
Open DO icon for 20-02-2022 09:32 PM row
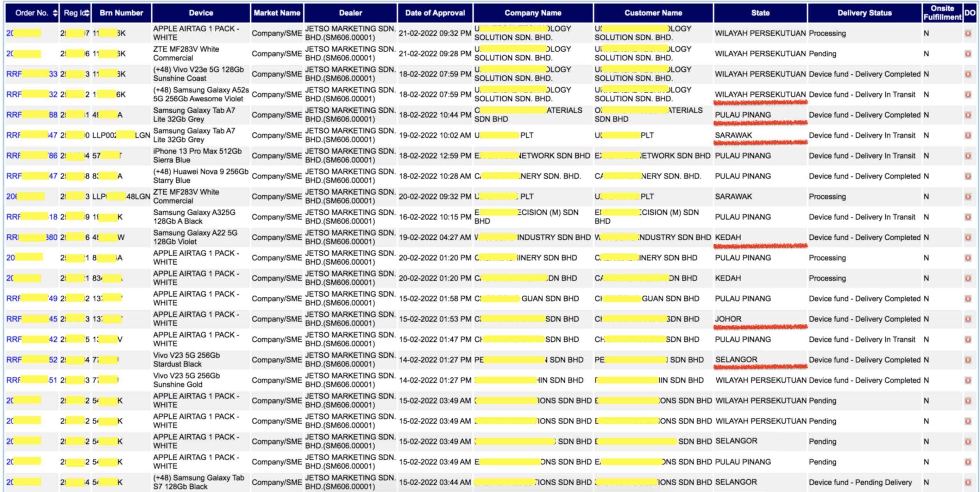click(968, 197)
